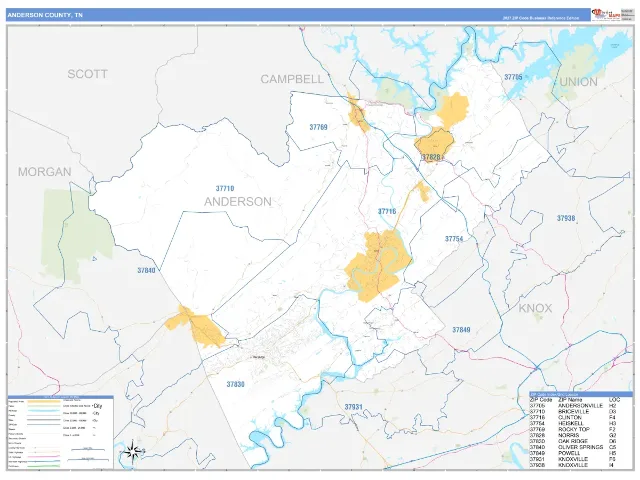Click OAK RIDGE in the ZIP index table
Screen dimensions: 640x480
click(x=573, y=441)
